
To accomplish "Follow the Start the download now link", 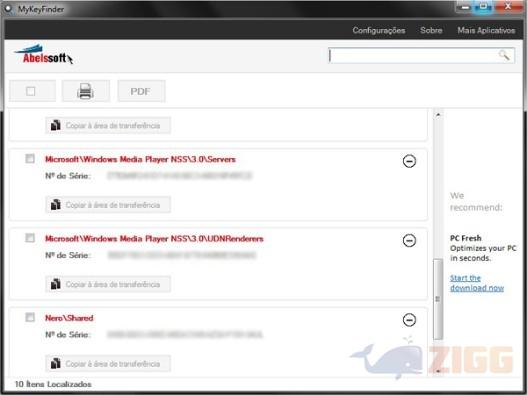I will click(477, 283).
